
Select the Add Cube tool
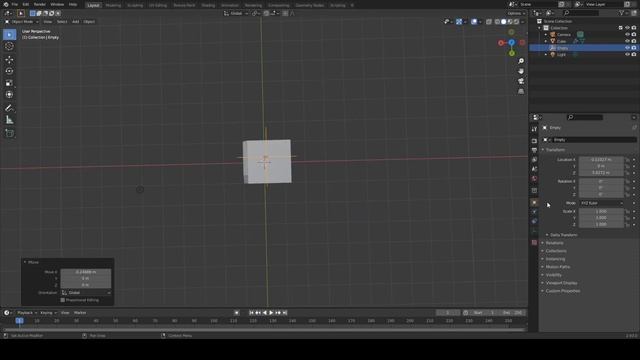9,133
